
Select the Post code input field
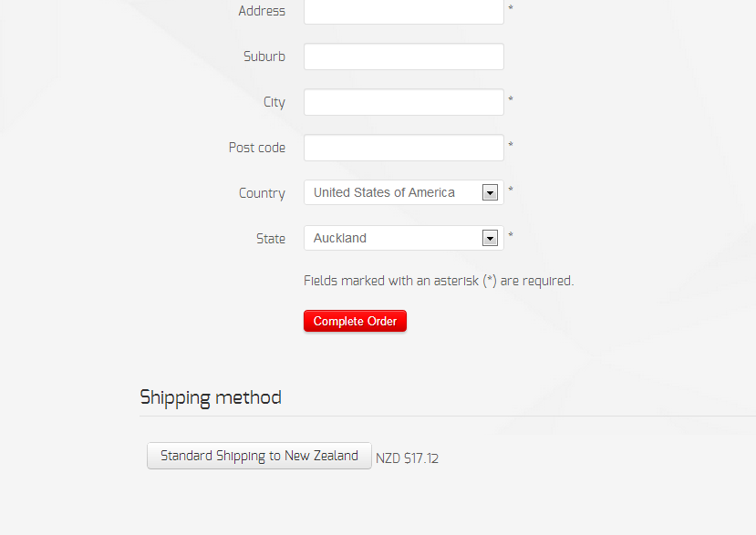click(x=403, y=148)
